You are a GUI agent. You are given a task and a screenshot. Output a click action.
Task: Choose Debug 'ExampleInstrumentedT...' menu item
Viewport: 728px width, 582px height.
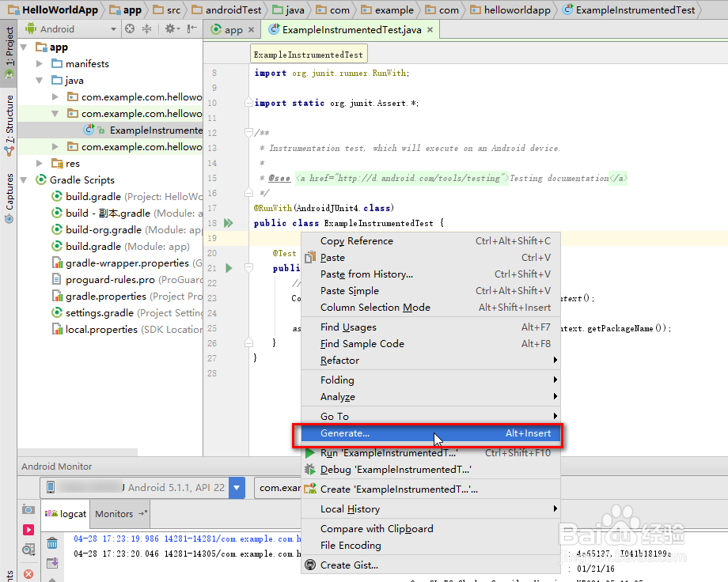(x=430, y=470)
